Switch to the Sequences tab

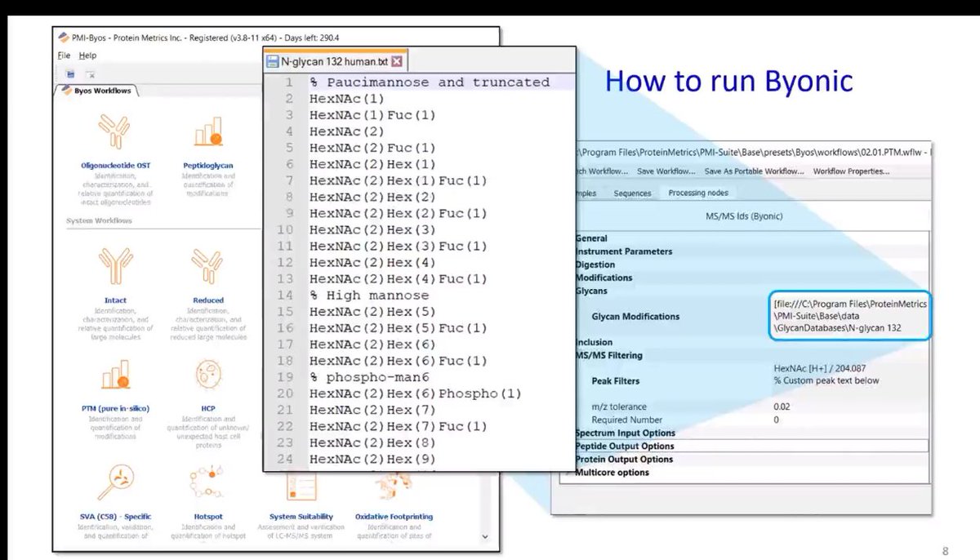632,193
